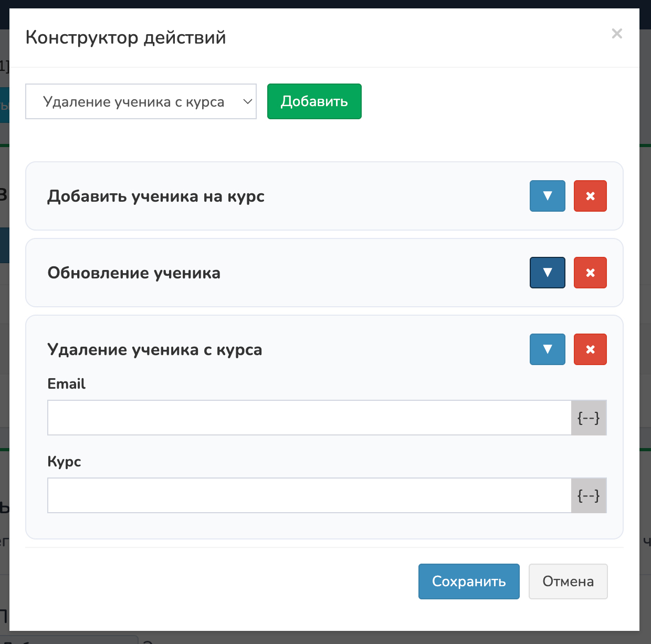Close the Конструктор действий dialog
The width and height of the screenshot is (651, 644).
[x=617, y=34]
